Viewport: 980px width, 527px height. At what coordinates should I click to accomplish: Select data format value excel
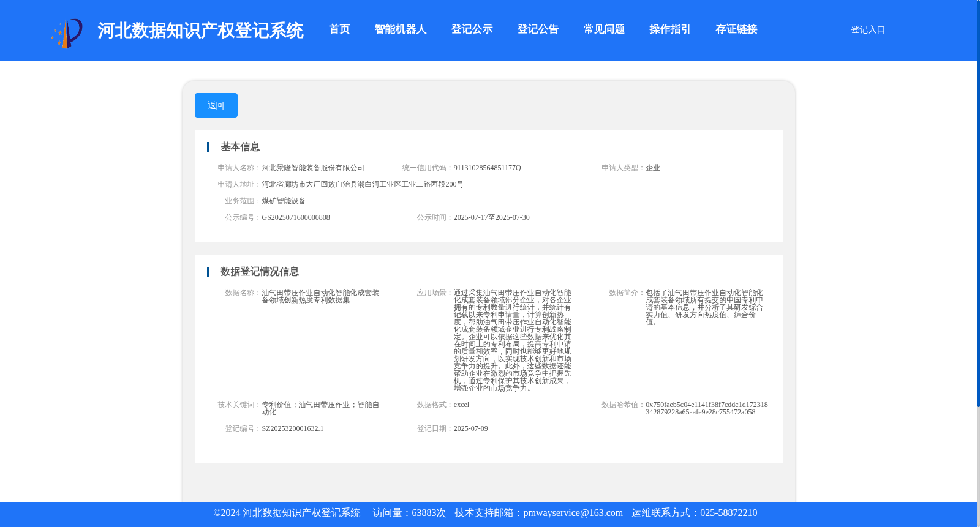pos(461,405)
